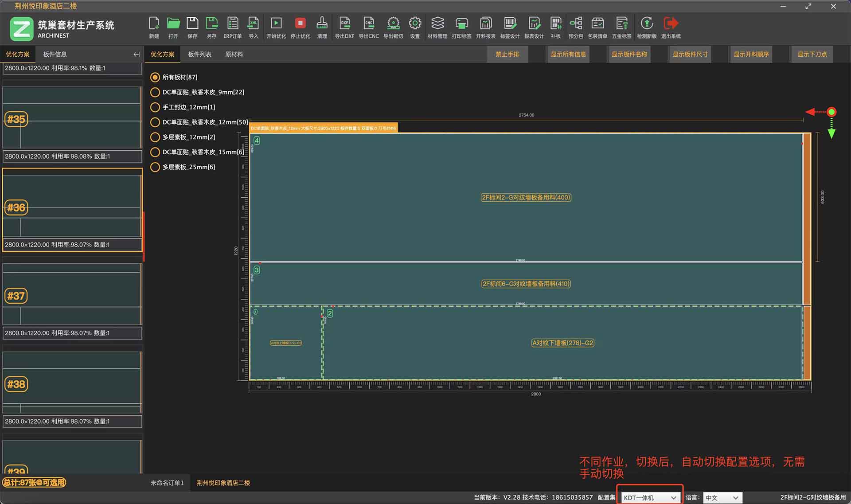Choose the 多层素板_25mm[6] radio option

pos(155,167)
